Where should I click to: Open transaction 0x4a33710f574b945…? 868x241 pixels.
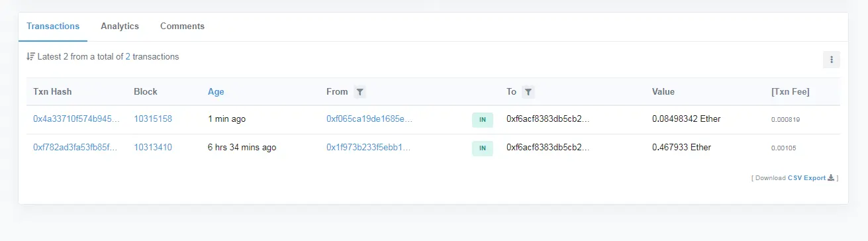point(77,119)
